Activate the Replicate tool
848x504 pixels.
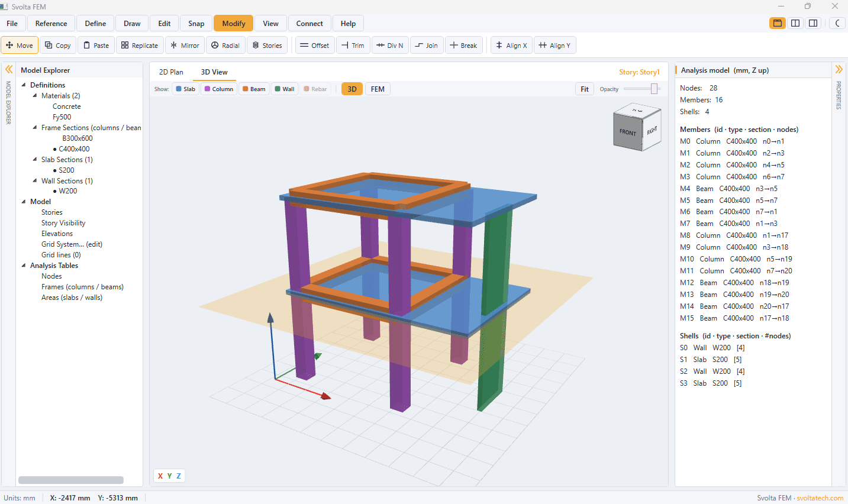click(x=140, y=46)
